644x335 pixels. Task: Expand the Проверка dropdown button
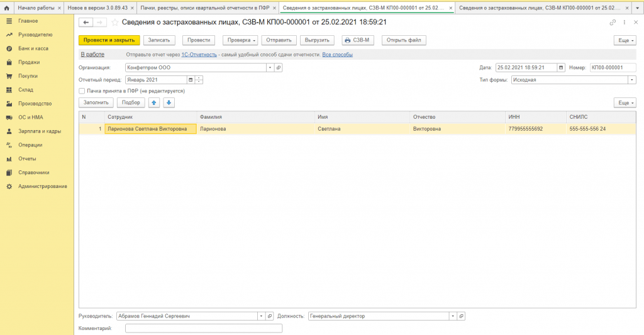[x=240, y=40]
